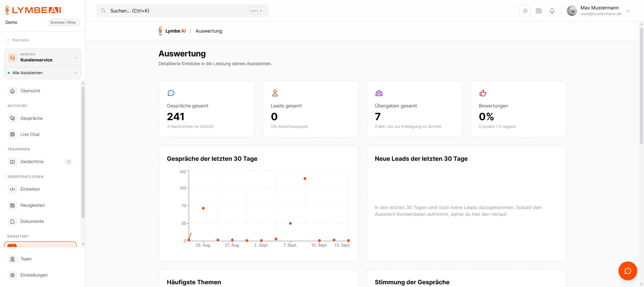
Task: Open the Bereich Kundenservice dropdown
Action: pyautogui.click(x=43, y=58)
